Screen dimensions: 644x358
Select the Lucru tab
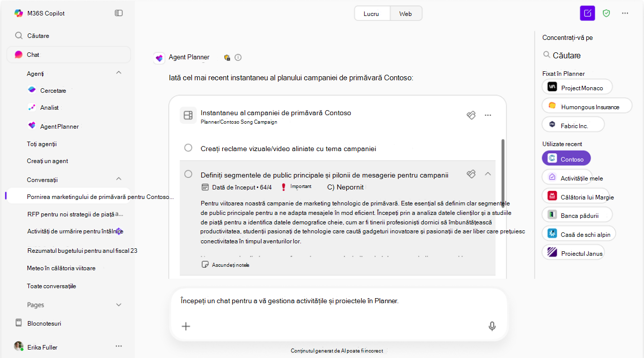(x=371, y=13)
